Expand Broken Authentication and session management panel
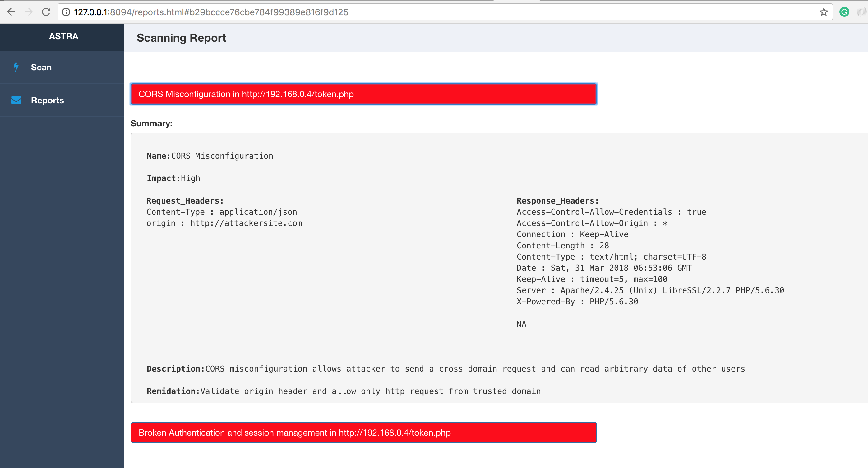 [x=363, y=433]
